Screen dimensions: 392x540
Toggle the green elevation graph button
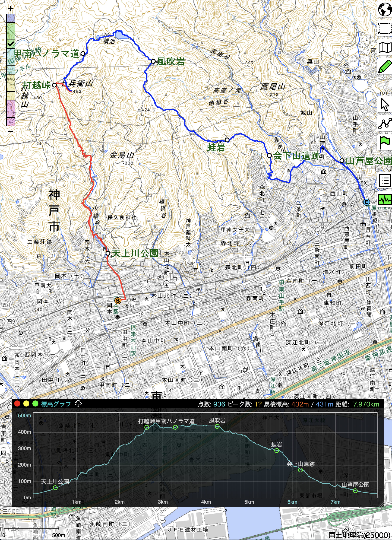pos(385,200)
